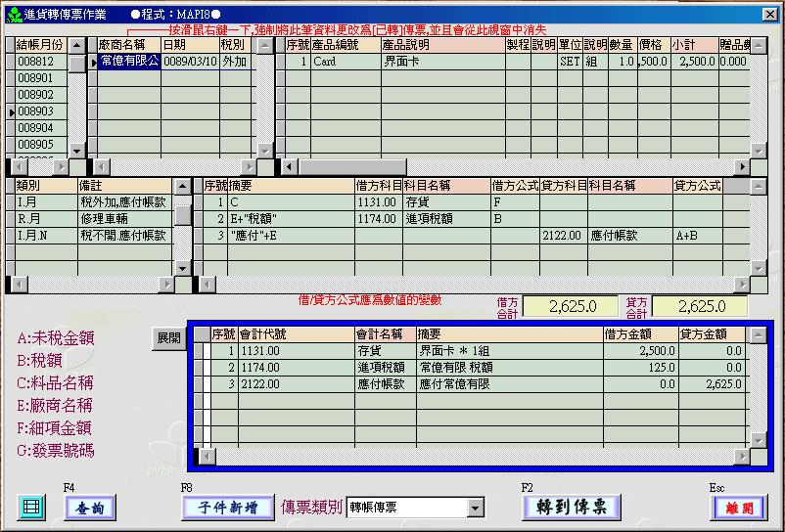Click the 展開 expand button
Image resolution: width=785 pixels, height=532 pixels.
point(168,337)
